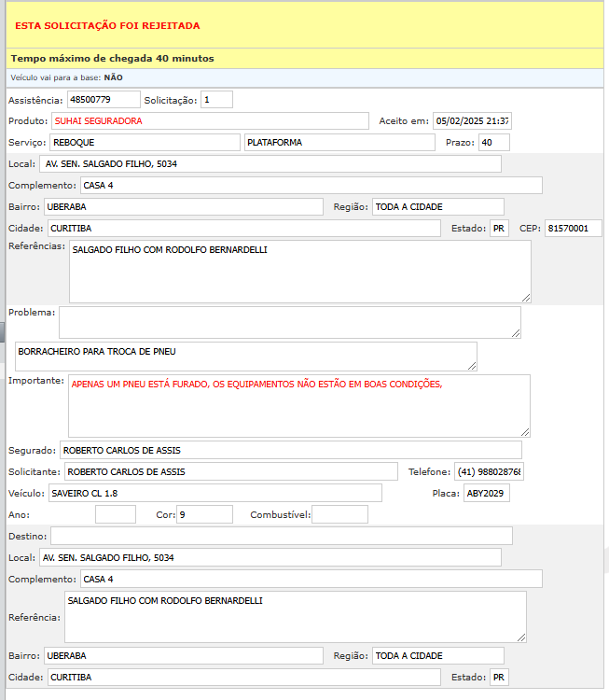609x700 pixels.
Task: Click the Assistência number field
Action: click(103, 99)
